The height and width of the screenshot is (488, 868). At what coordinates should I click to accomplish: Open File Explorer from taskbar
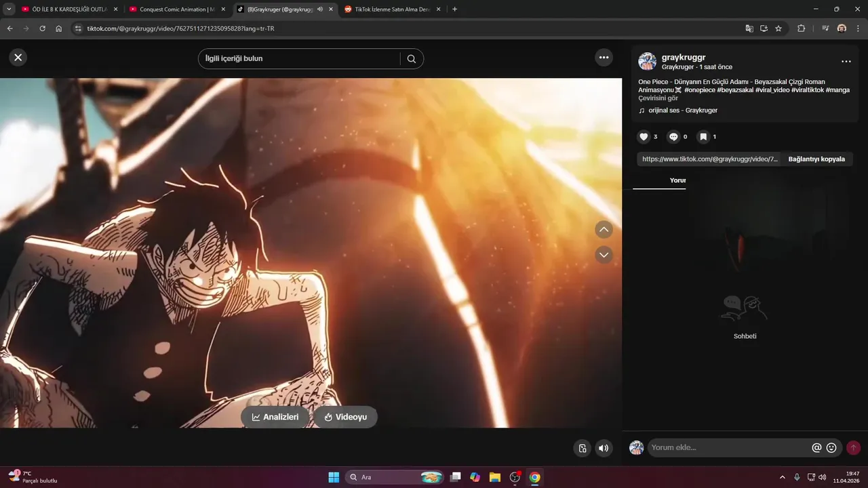(495, 477)
